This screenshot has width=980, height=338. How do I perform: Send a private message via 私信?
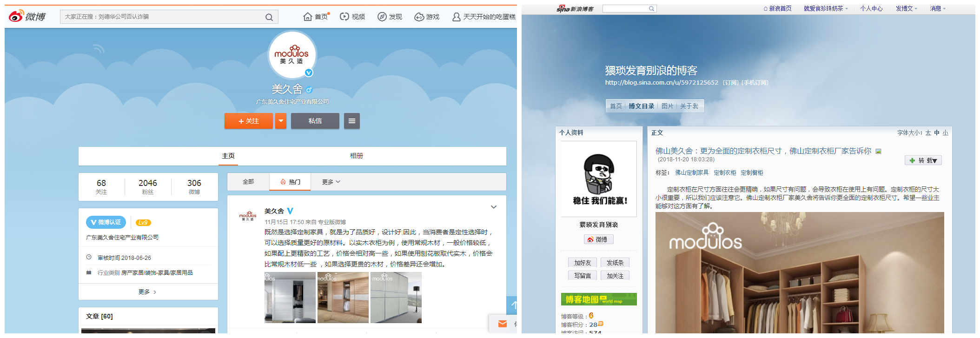(315, 121)
